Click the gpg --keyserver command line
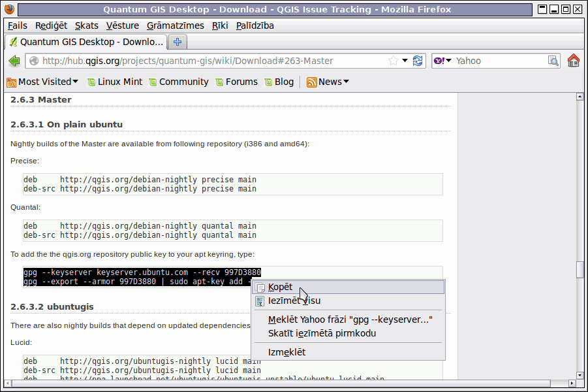Viewport: 588px width, 392px height. (142, 272)
